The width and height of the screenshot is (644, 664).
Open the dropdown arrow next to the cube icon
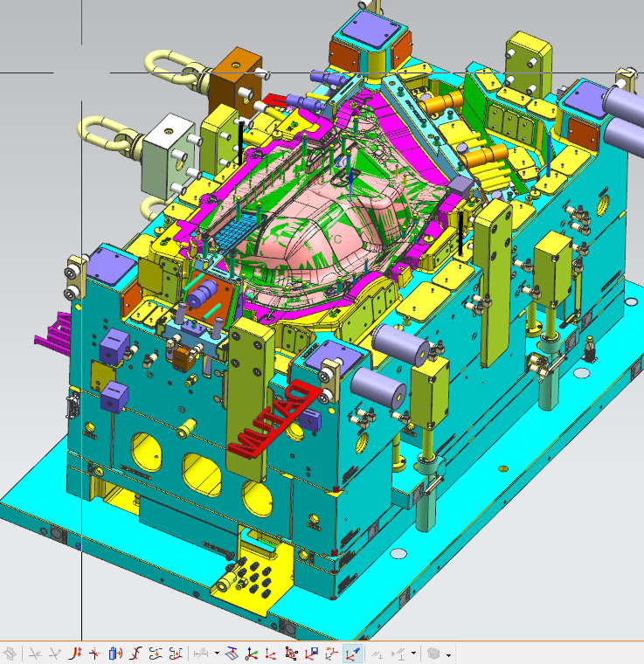(x=448, y=654)
